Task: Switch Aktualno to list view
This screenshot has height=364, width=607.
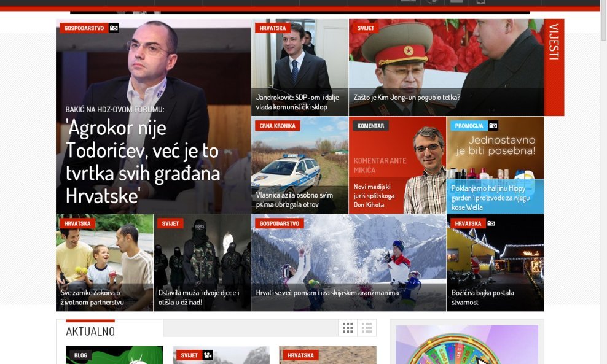Action: pyautogui.click(x=367, y=328)
